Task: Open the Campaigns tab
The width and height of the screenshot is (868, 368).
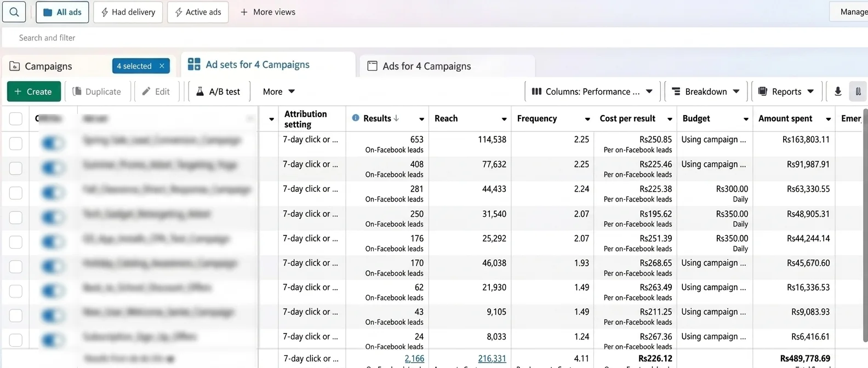Action: 48,66
